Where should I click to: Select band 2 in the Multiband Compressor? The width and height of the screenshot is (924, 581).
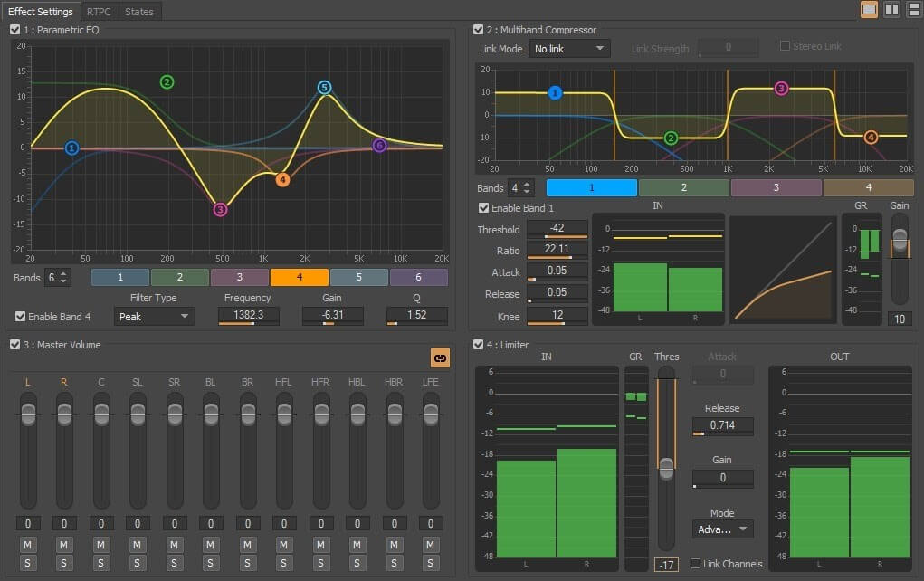683,187
